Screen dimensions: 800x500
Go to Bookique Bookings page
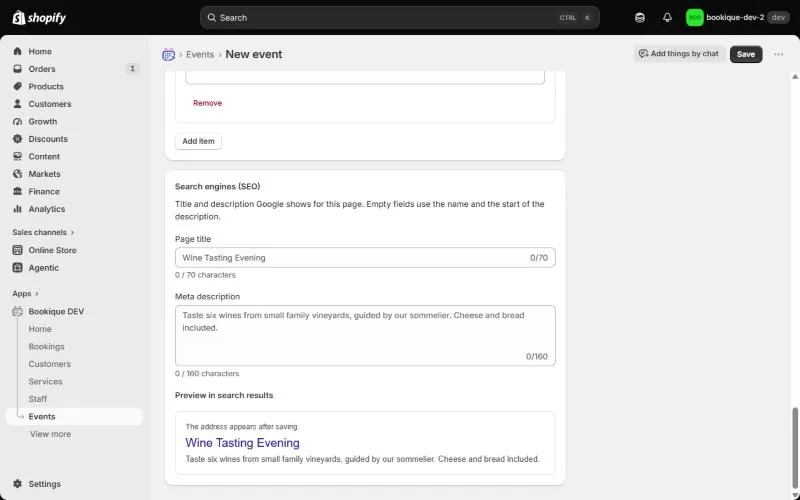(x=46, y=346)
